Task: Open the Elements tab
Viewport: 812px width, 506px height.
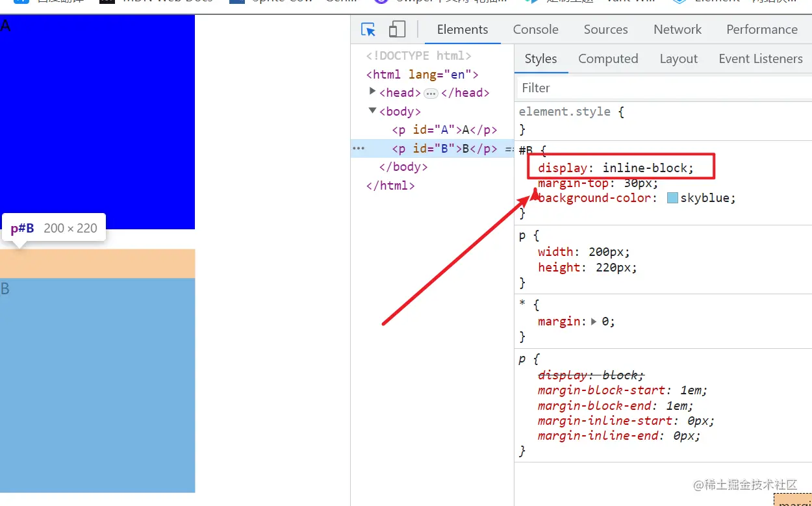Action: pos(463,29)
